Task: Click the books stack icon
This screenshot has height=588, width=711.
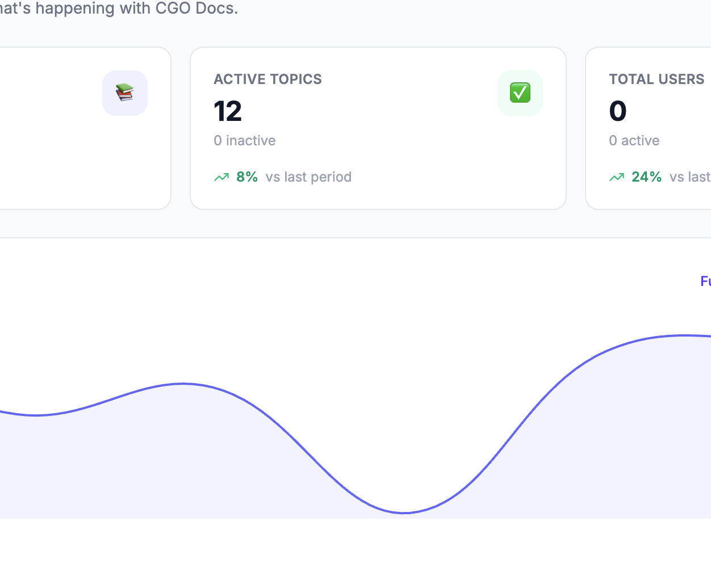Action: [124, 93]
